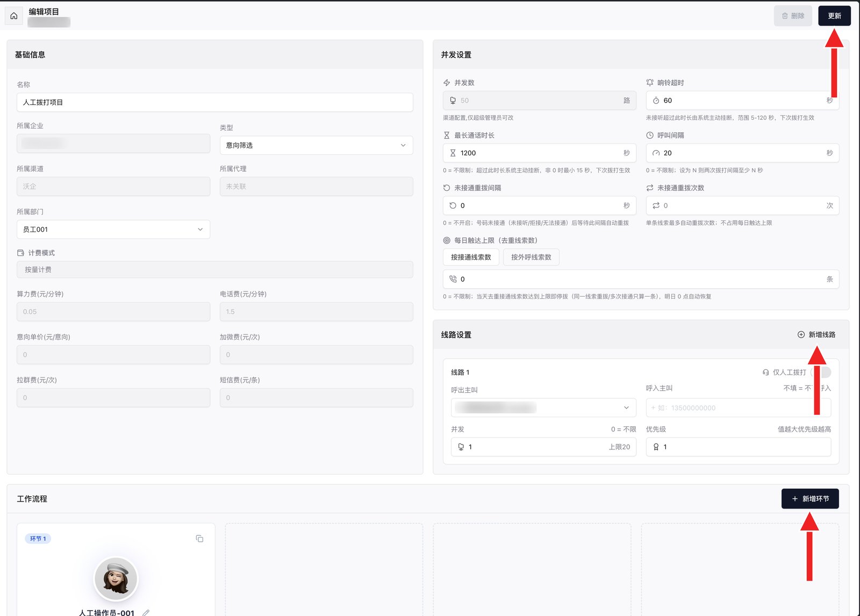Open the 呼出主叫 number dropdown
The height and width of the screenshot is (616, 860).
coord(543,407)
